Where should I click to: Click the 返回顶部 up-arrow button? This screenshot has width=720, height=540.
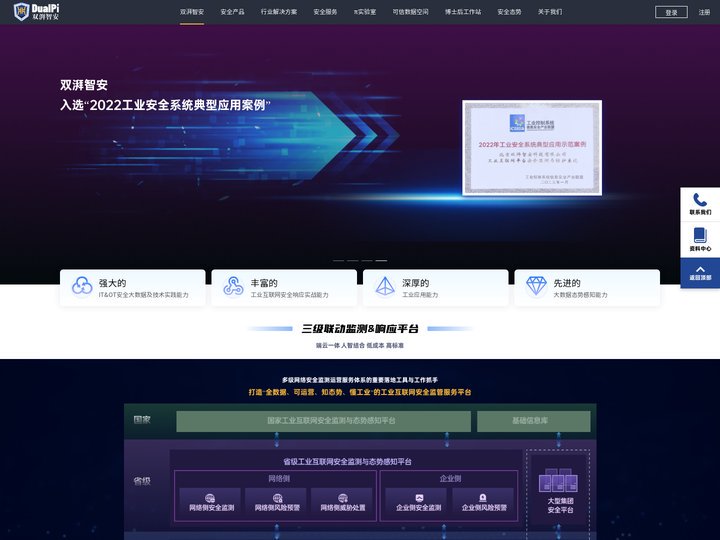700,273
